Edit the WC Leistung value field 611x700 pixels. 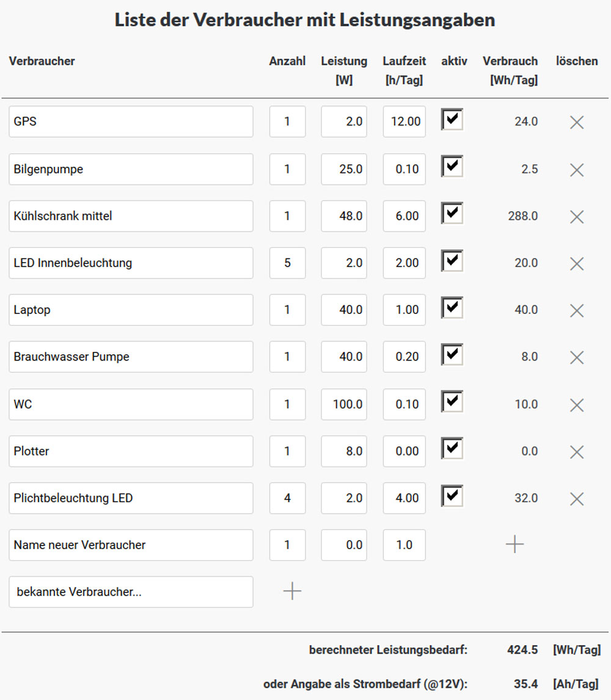coord(344,404)
